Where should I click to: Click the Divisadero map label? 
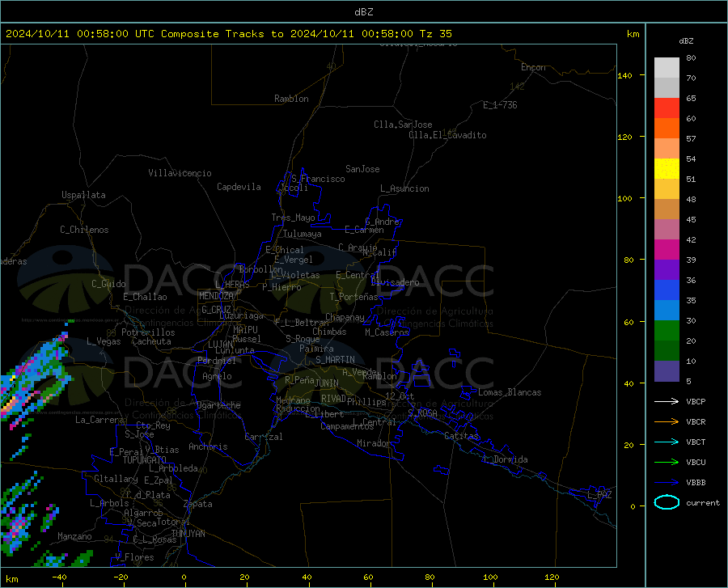coord(395,282)
